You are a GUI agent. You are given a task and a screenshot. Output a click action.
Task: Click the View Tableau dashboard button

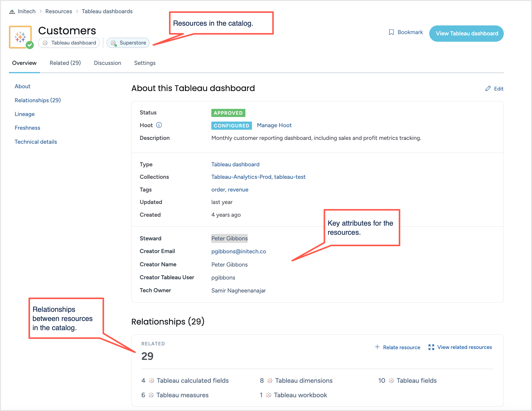pyautogui.click(x=466, y=34)
